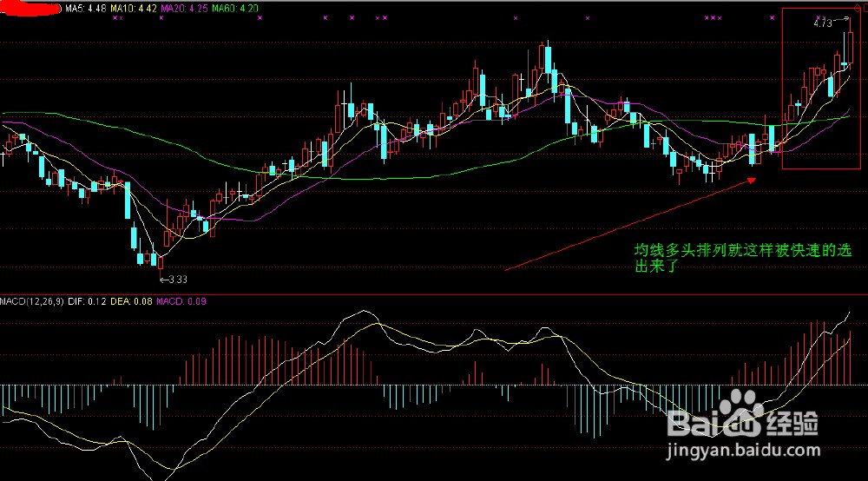Select the MACD: 0.09 value label

tap(181, 301)
